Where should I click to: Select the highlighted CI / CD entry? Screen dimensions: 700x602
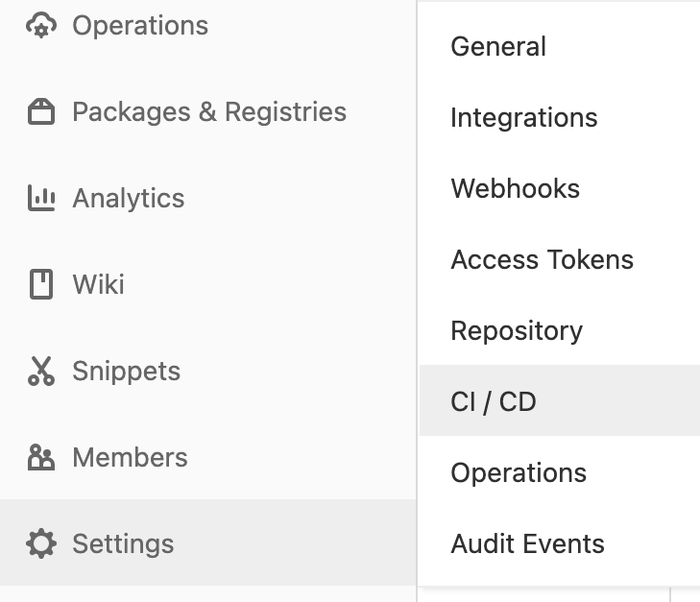(x=494, y=402)
